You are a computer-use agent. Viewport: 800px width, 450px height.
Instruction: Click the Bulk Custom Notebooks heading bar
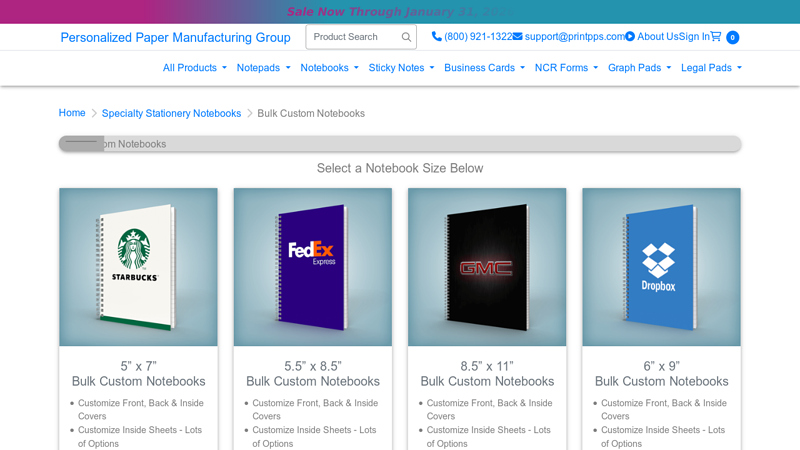(x=400, y=144)
